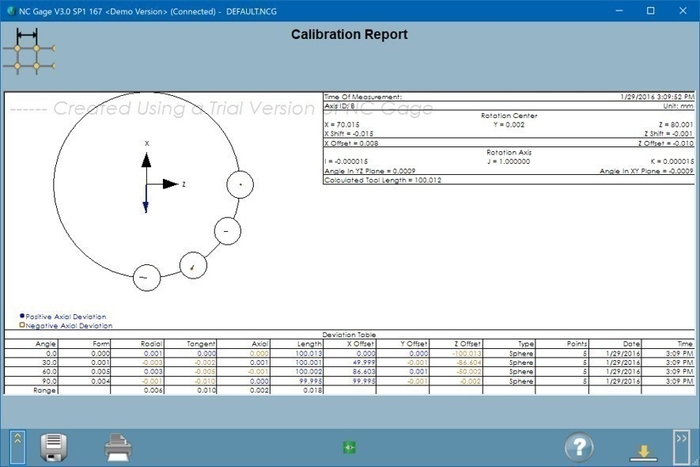Screen dimensions: 700x467
Task: Click the sphere on the circle's right side
Action: click(x=239, y=185)
